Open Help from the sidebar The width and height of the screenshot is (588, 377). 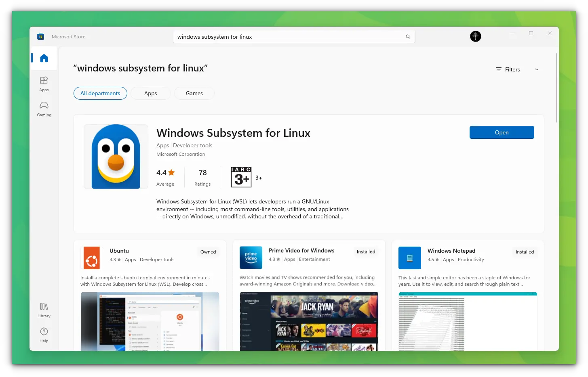coord(44,335)
